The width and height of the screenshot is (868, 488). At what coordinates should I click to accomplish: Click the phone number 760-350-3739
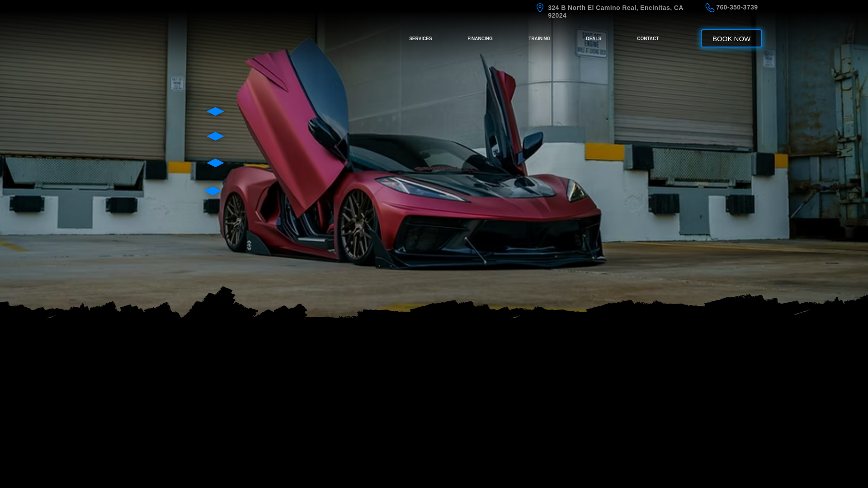click(737, 7)
